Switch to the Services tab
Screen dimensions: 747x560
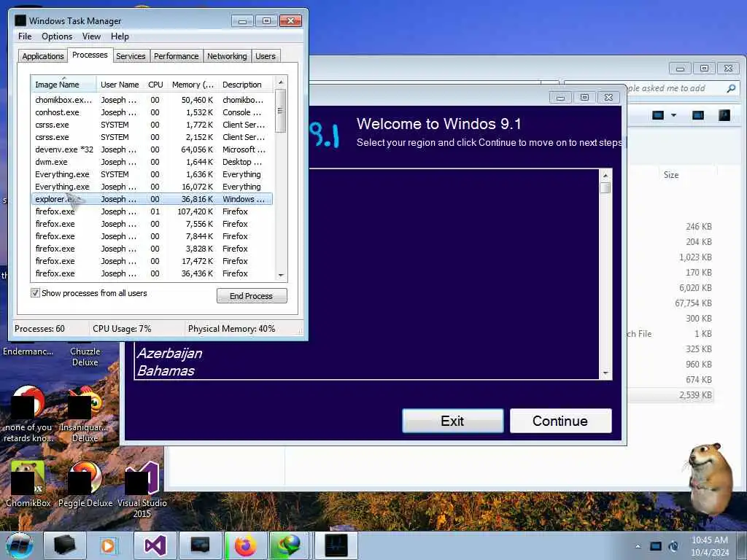[131, 56]
